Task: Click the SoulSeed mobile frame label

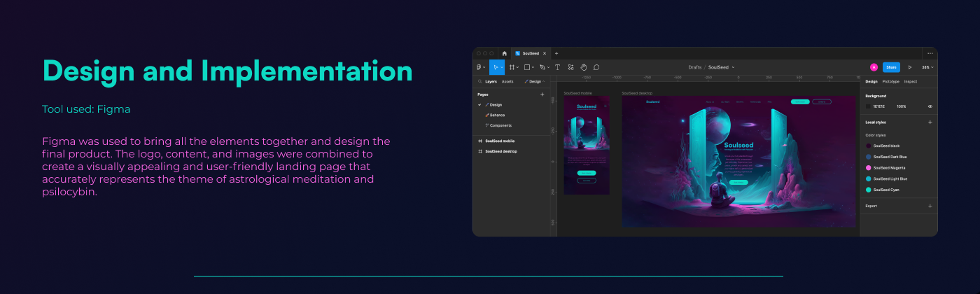Action: coord(578,93)
